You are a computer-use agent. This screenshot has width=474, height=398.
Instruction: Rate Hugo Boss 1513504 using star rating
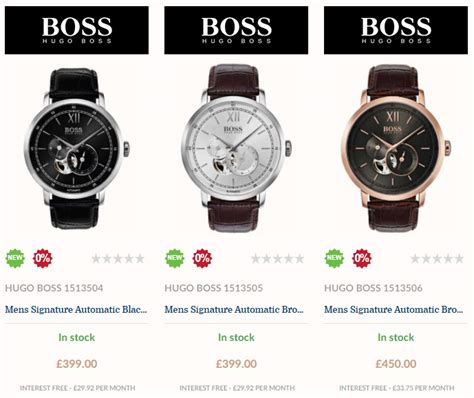118,259
